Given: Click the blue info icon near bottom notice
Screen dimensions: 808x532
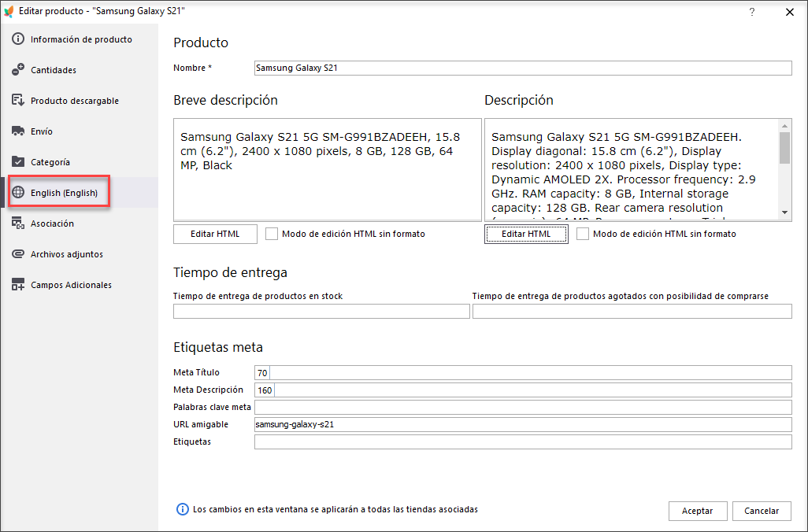Looking at the screenshot, I should pyautogui.click(x=183, y=509).
